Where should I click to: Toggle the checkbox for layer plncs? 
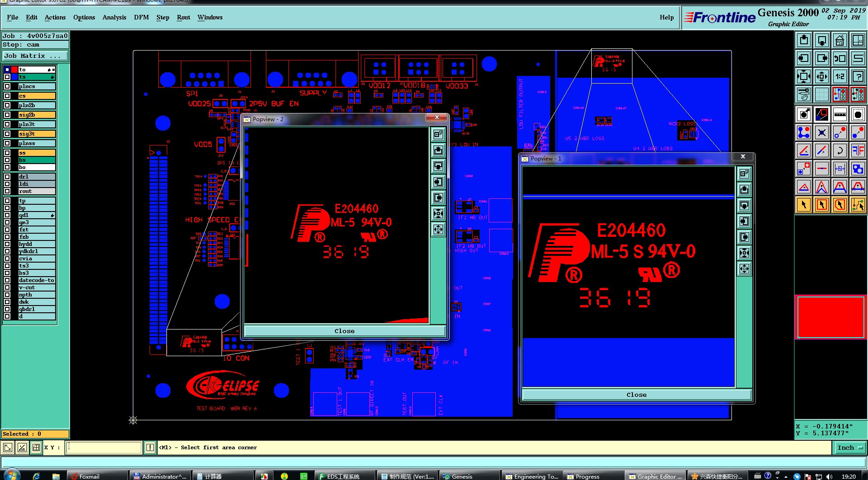click(x=7, y=86)
